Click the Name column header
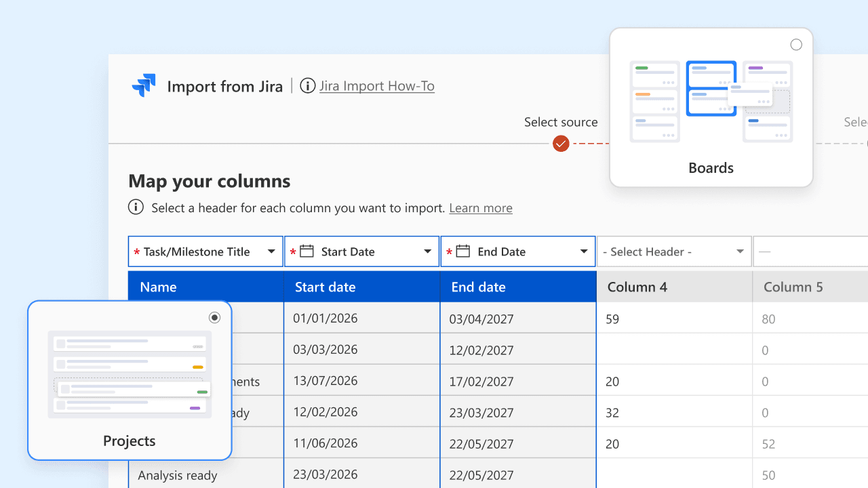Image resolution: width=868 pixels, height=488 pixels. 205,287
